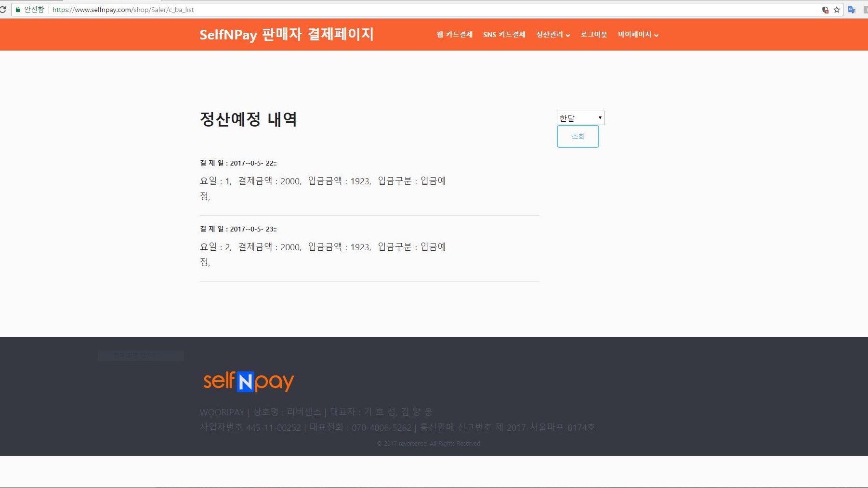Click the blocked content shield icon
The height and width of the screenshot is (488, 868).
click(825, 10)
